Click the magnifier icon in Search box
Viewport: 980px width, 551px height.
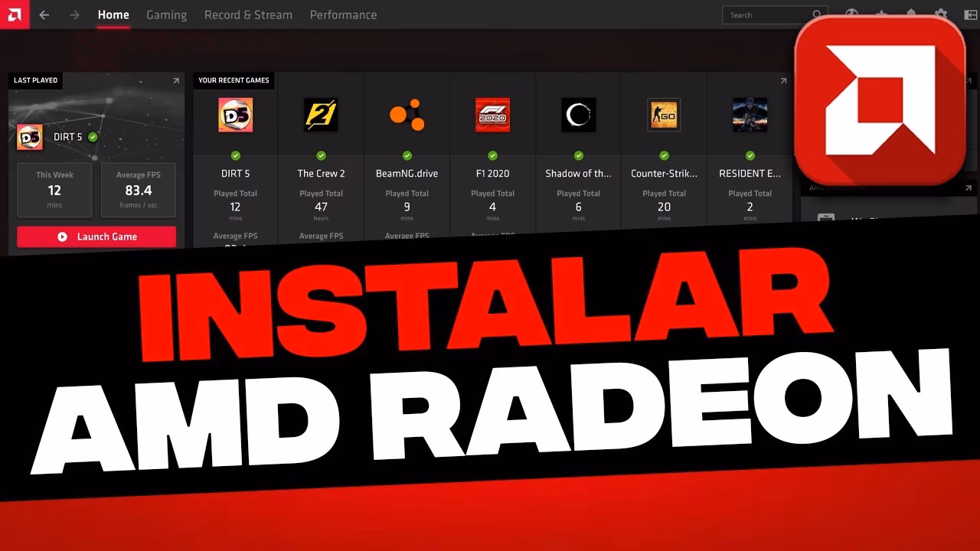[x=817, y=15]
